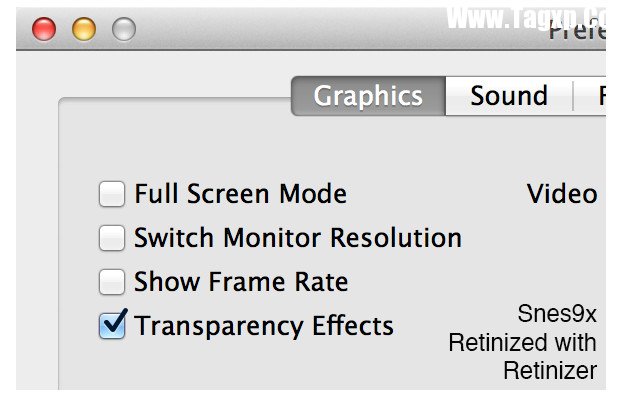The height and width of the screenshot is (397, 636).
Task: Tick the Show Frame Rate checkbox
Action: (112, 282)
